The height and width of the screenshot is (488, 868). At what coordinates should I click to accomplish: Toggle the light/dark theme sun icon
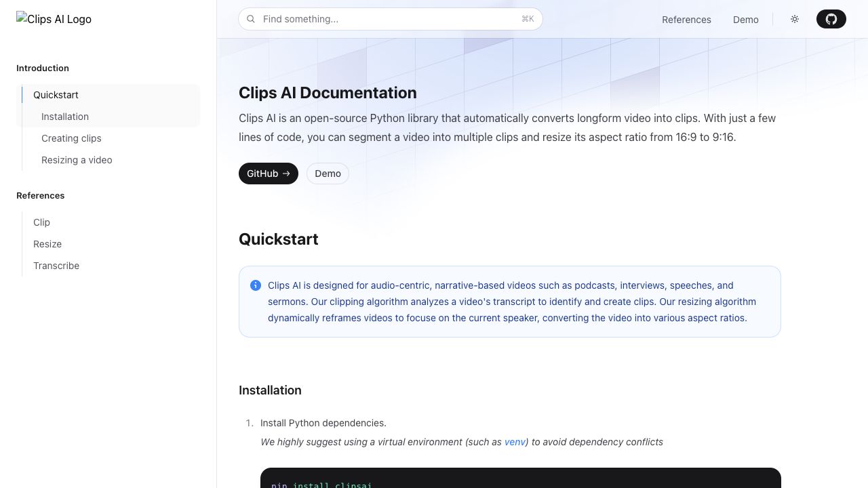point(795,19)
